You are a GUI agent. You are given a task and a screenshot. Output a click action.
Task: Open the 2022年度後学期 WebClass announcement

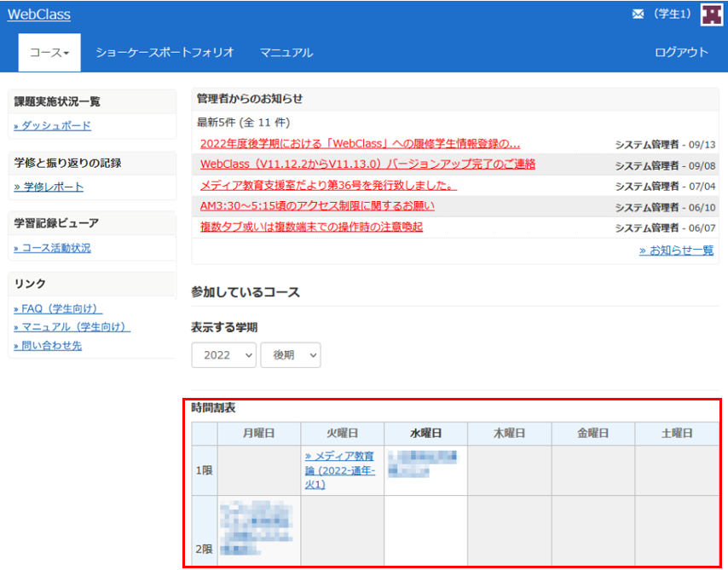tap(360, 144)
